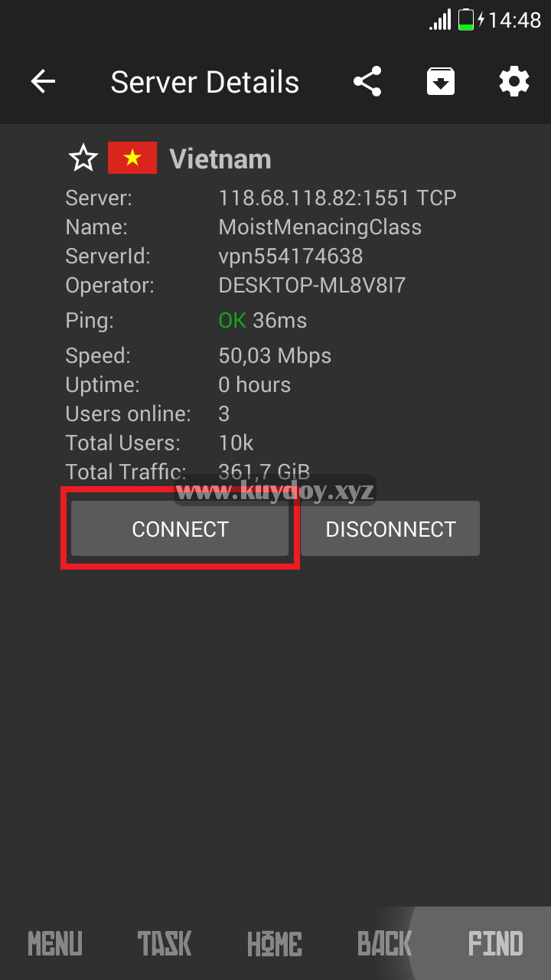551x980 pixels.
Task: Tap the battery icon in status bar
Action: click(466, 19)
